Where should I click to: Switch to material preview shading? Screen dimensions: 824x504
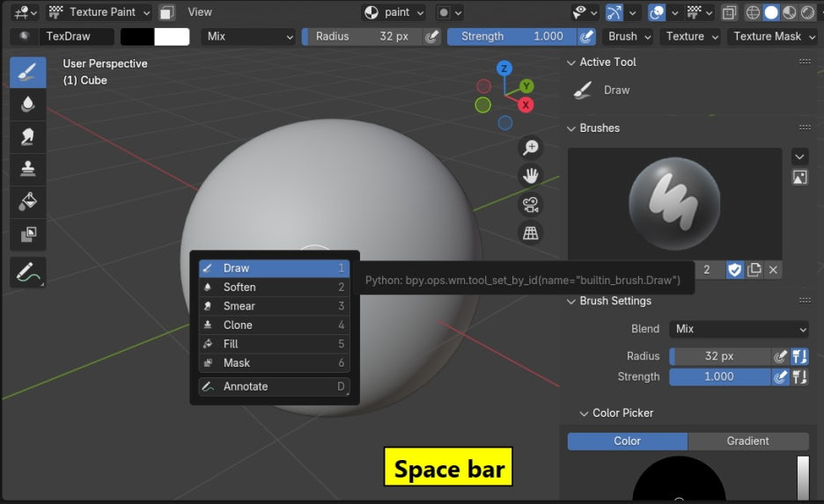790,12
